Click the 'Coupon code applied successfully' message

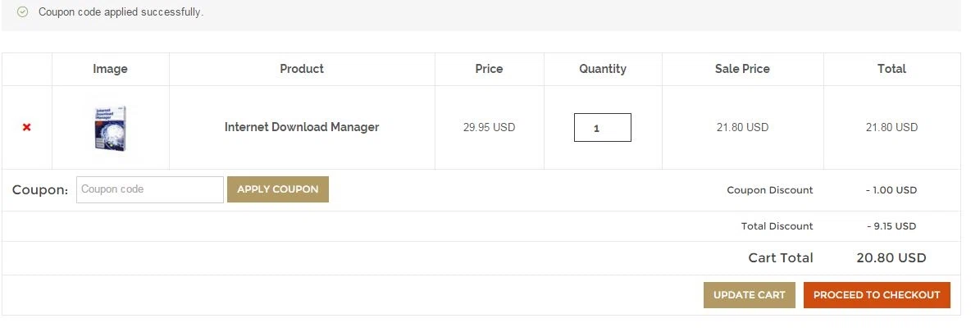[x=121, y=11]
